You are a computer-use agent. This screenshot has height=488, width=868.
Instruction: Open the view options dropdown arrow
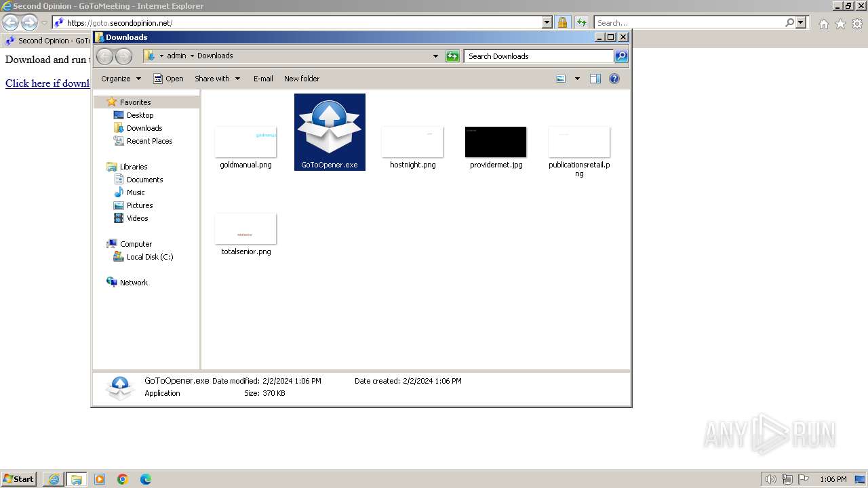pos(577,79)
